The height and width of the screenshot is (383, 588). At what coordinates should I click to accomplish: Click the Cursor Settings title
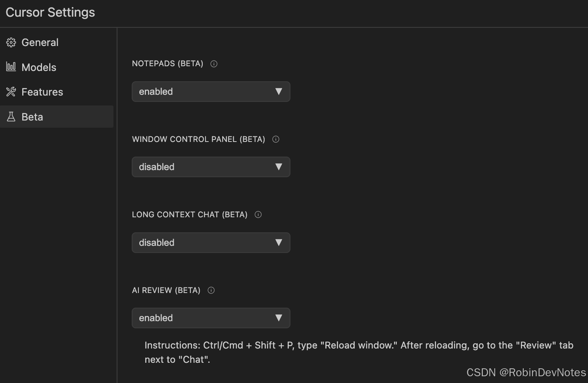pos(50,12)
